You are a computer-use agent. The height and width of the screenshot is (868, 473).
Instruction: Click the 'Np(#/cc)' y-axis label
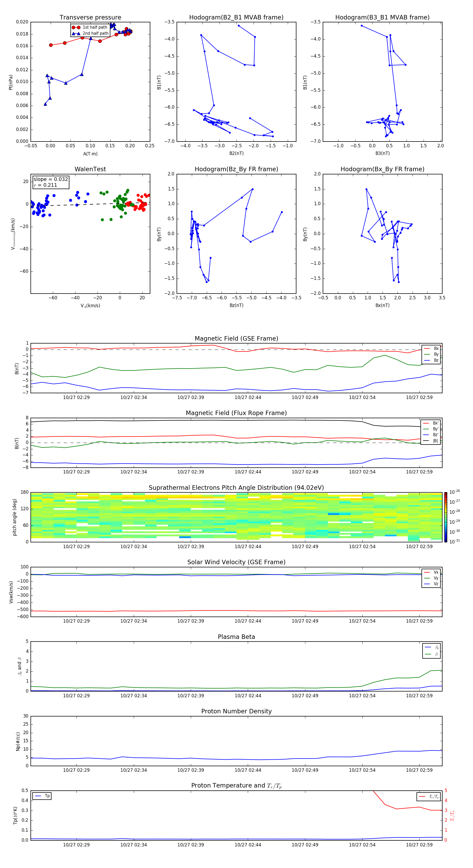pyautogui.click(x=18, y=741)
